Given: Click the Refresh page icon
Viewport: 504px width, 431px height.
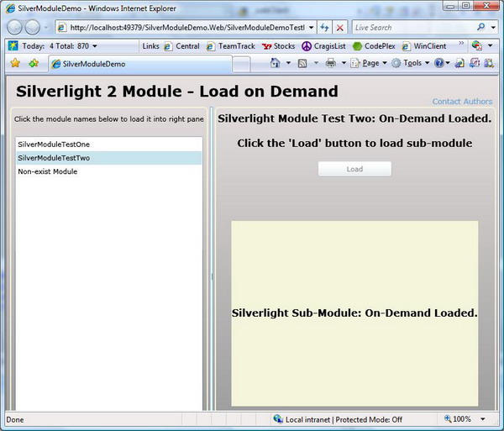Looking at the screenshot, I should (324, 28).
